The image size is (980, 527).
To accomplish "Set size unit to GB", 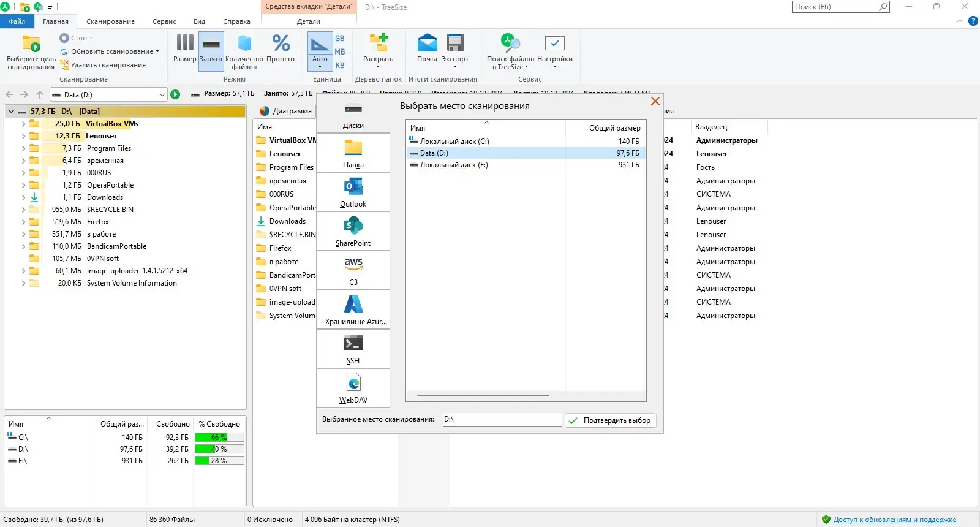I will 340,38.
